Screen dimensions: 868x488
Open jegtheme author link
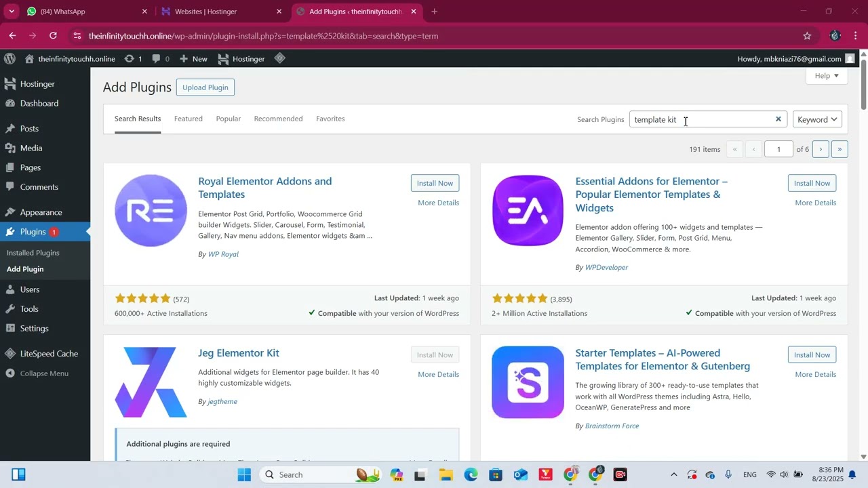point(222,401)
